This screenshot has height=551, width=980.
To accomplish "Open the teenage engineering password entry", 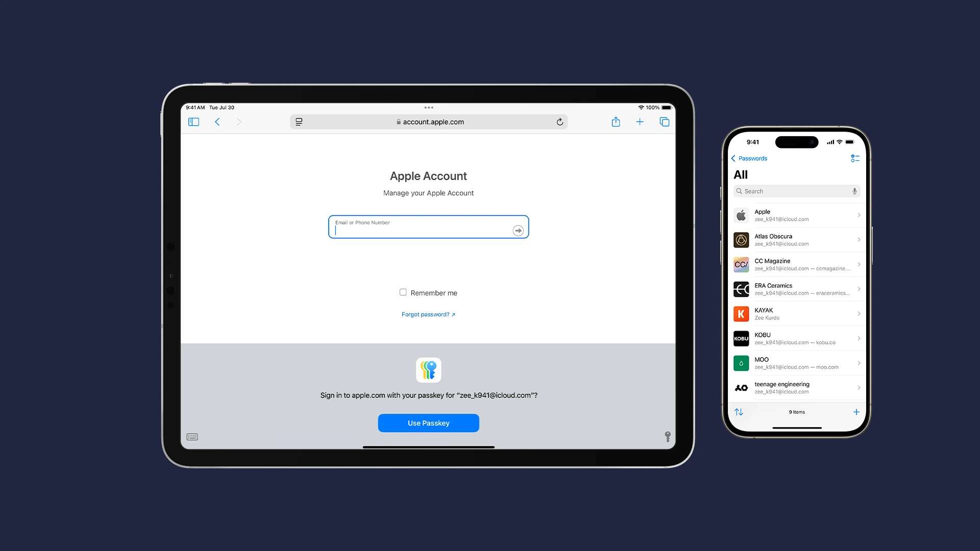I will (x=797, y=388).
